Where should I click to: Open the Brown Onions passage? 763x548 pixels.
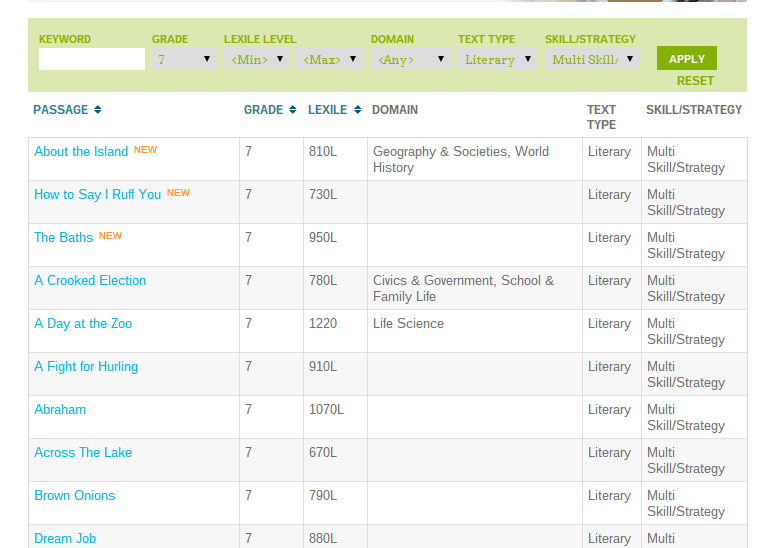pyautogui.click(x=74, y=496)
